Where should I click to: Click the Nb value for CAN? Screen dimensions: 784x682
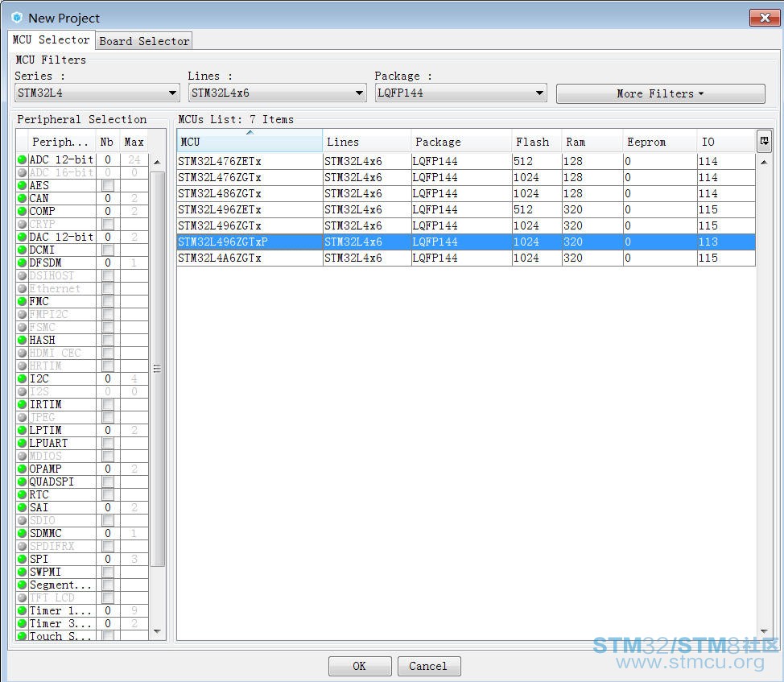(108, 199)
